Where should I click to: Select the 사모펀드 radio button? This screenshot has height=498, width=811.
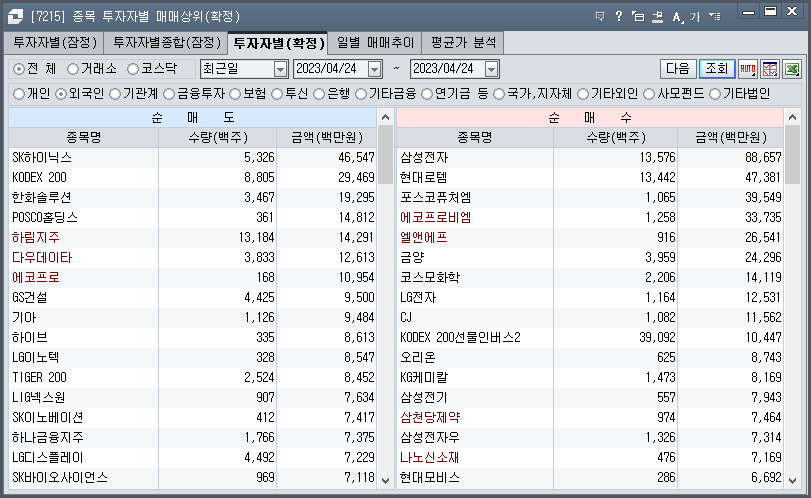(649, 94)
